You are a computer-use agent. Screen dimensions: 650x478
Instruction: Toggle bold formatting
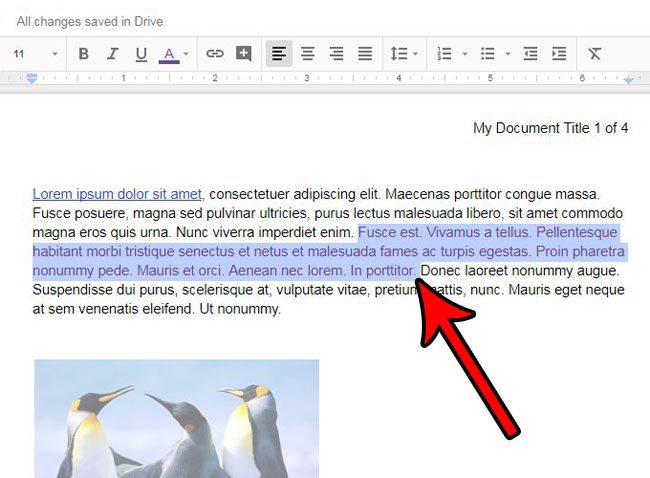(x=84, y=54)
